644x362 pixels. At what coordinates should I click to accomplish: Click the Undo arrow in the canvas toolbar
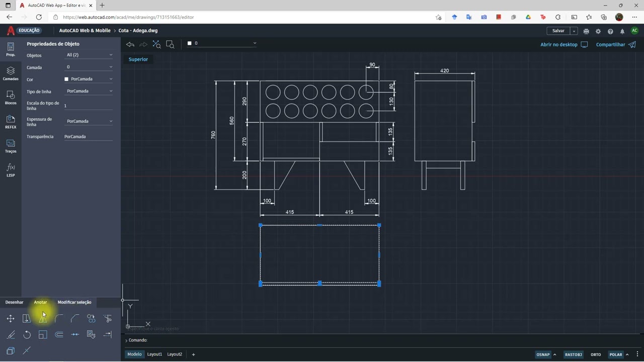130,44
